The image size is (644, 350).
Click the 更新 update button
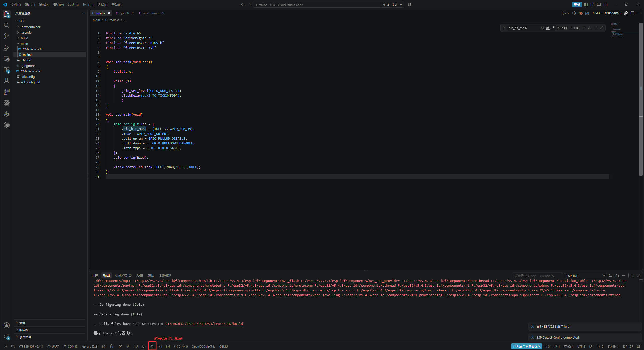tap(577, 5)
